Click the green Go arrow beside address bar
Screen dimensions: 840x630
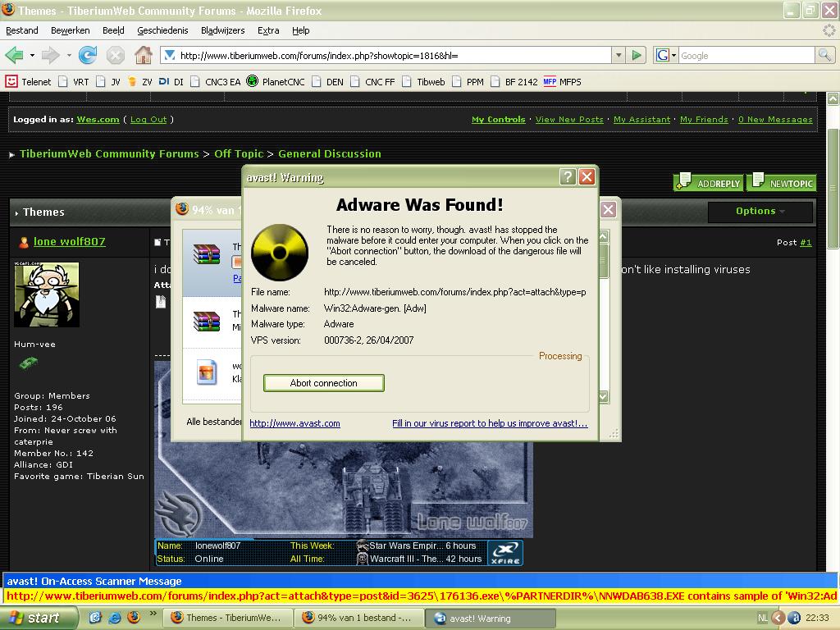tap(637, 55)
